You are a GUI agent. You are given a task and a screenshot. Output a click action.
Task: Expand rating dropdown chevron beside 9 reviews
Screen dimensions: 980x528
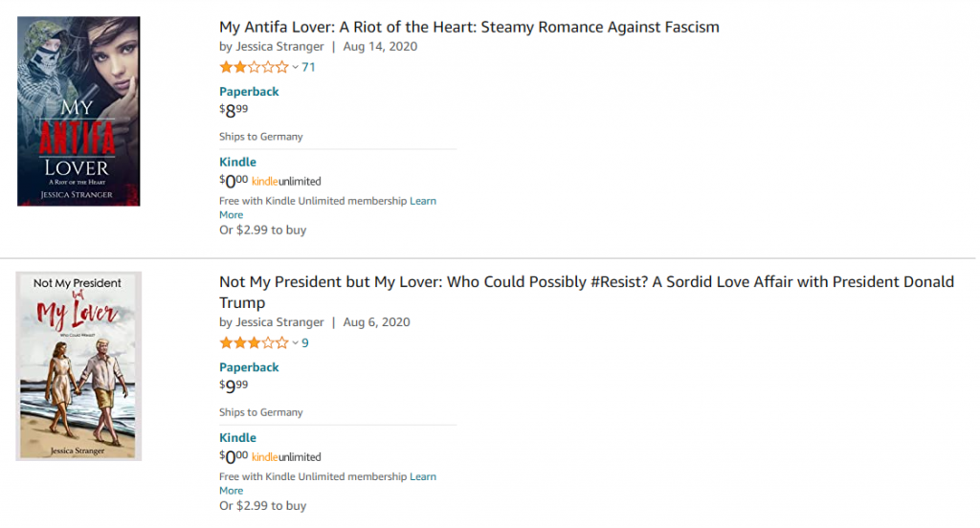296,342
